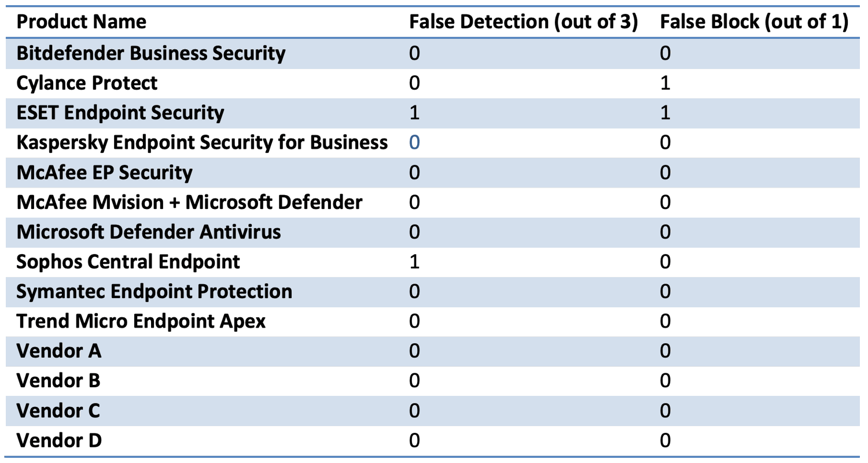The width and height of the screenshot is (868, 463).
Task: Select the Bitdefender Business Security row name
Action: (x=151, y=53)
